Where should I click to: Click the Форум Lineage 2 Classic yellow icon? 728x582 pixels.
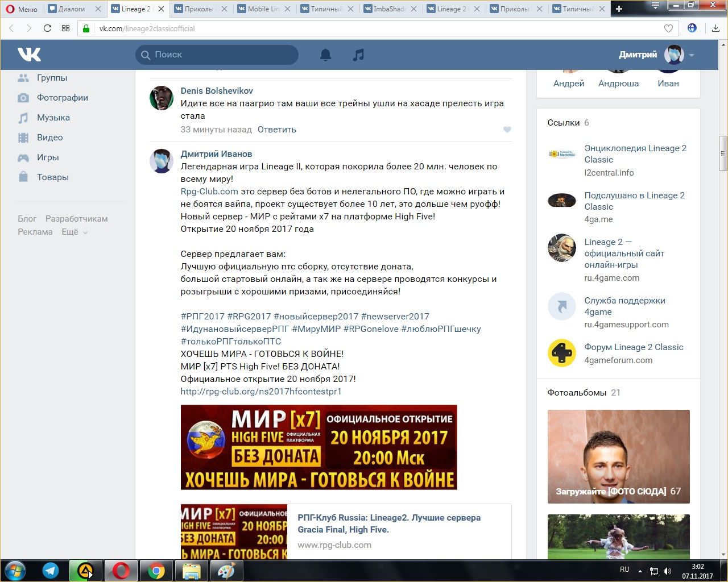[x=562, y=353]
